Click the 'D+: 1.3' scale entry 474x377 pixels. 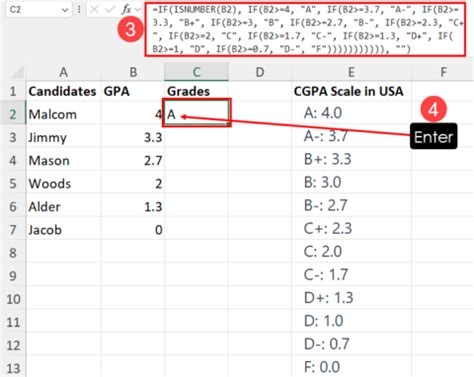click(328, 297)
